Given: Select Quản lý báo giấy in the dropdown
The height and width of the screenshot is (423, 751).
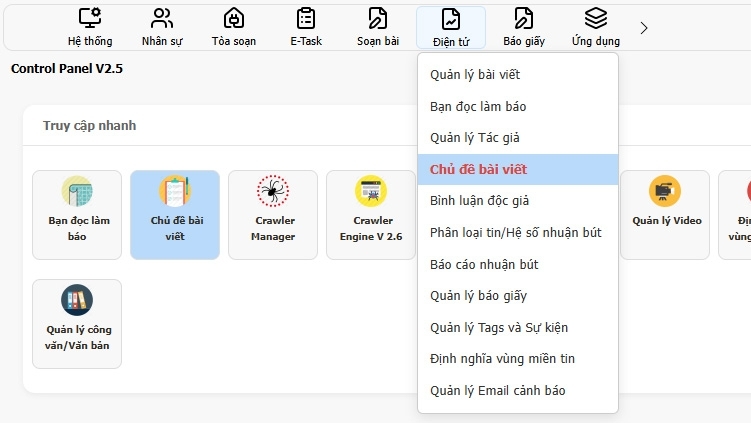Looking at the screenshot, I should (518, 296).
